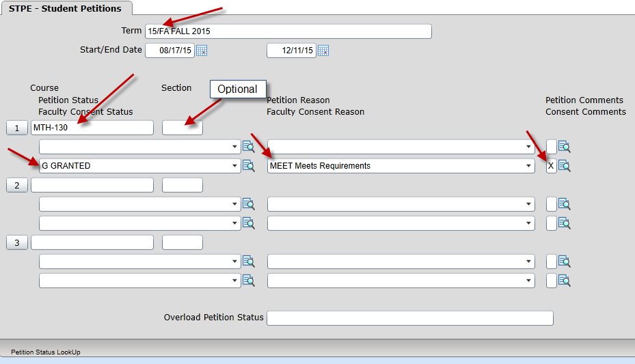Viewport: 635px width, 364px height.
Task: Click the Consent Comments box for course 2
Action: pos(551,223)
